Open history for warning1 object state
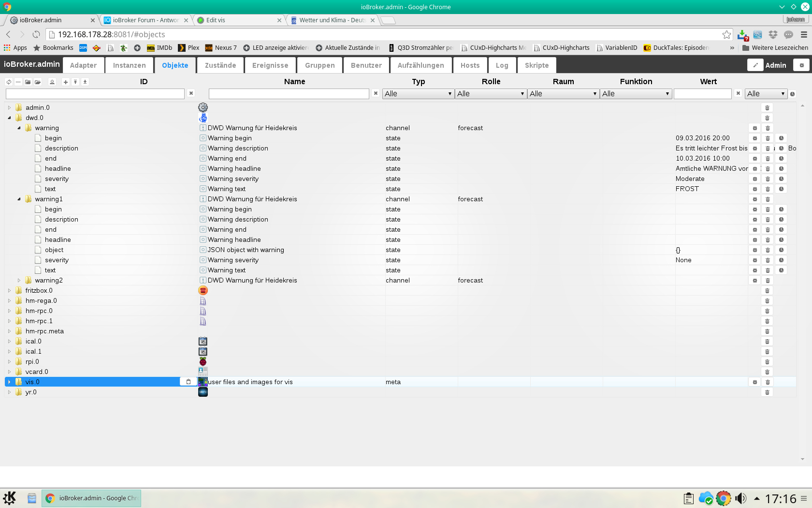 [x=781, y=250]
